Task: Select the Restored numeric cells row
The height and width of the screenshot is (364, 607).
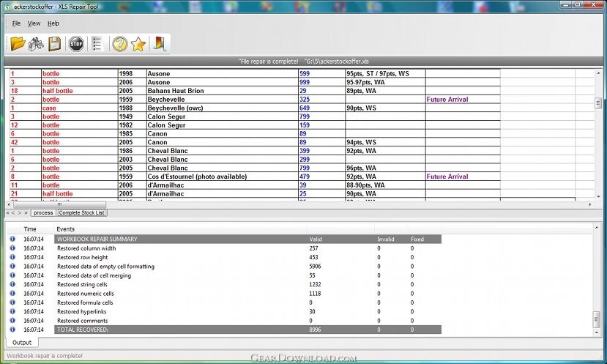Action: coord(247,294)
